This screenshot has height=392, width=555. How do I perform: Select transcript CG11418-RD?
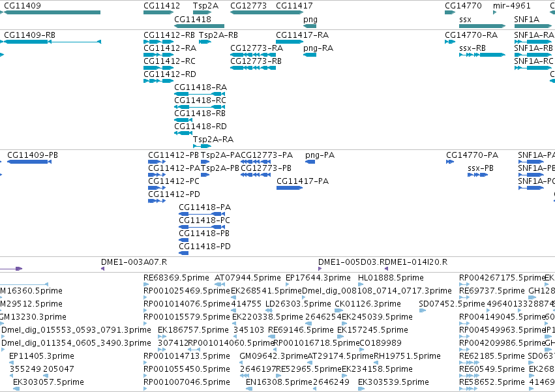(x=201, y=127)
